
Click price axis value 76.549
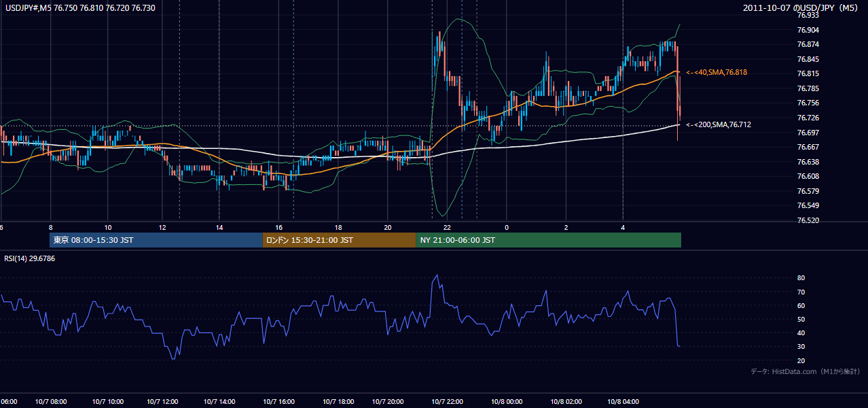(808, 205)
